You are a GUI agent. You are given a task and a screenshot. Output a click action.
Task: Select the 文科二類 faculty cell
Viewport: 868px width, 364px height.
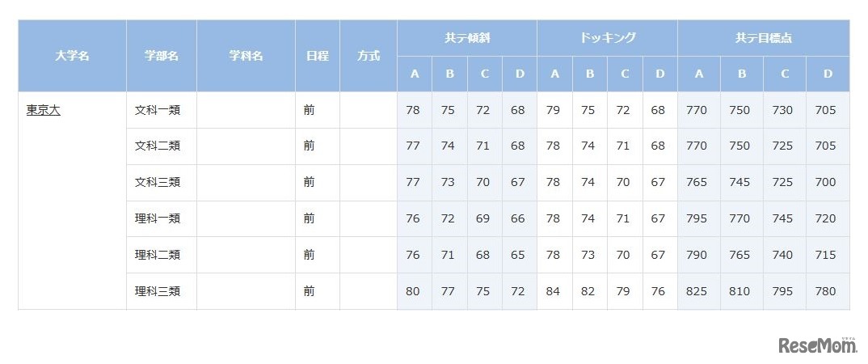click(x=157, y=146)
